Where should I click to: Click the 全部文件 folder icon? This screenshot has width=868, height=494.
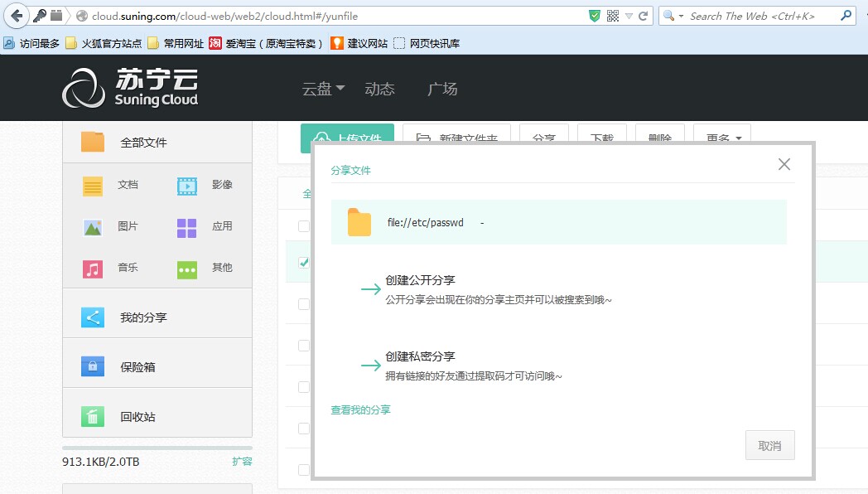[x=93, y=142]
